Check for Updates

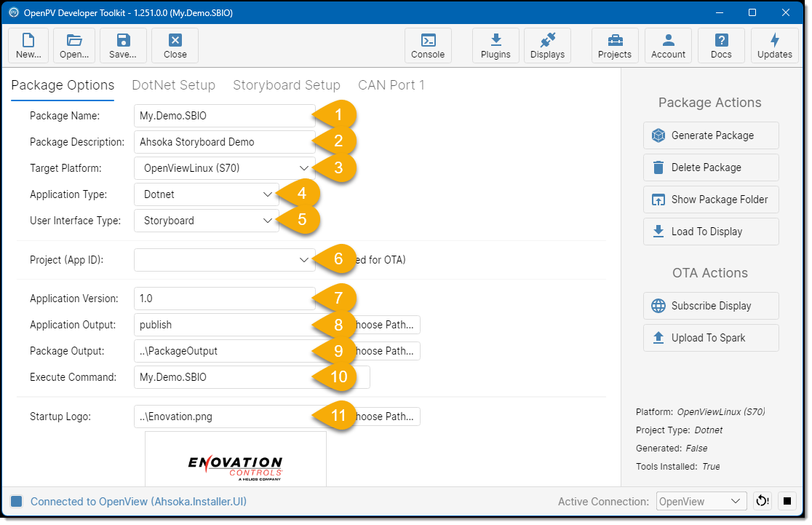(775, 46)
